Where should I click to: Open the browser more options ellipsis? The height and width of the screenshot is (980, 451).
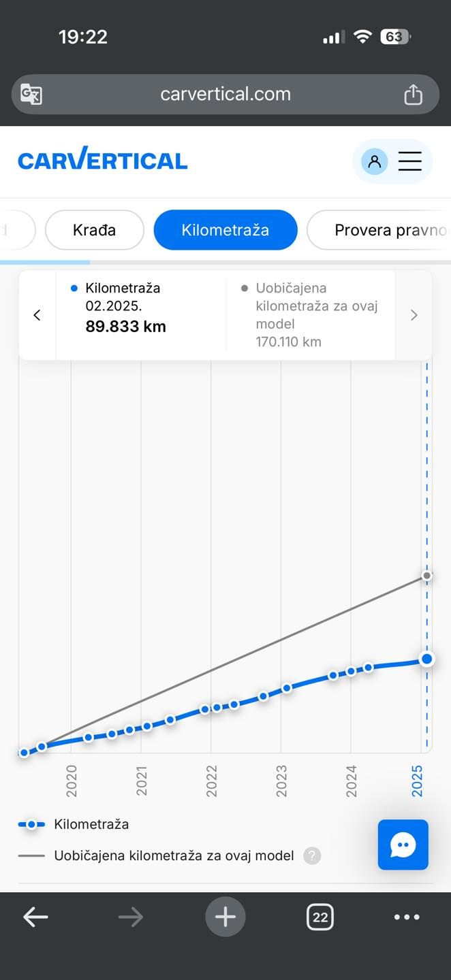[x=406, y=917]
